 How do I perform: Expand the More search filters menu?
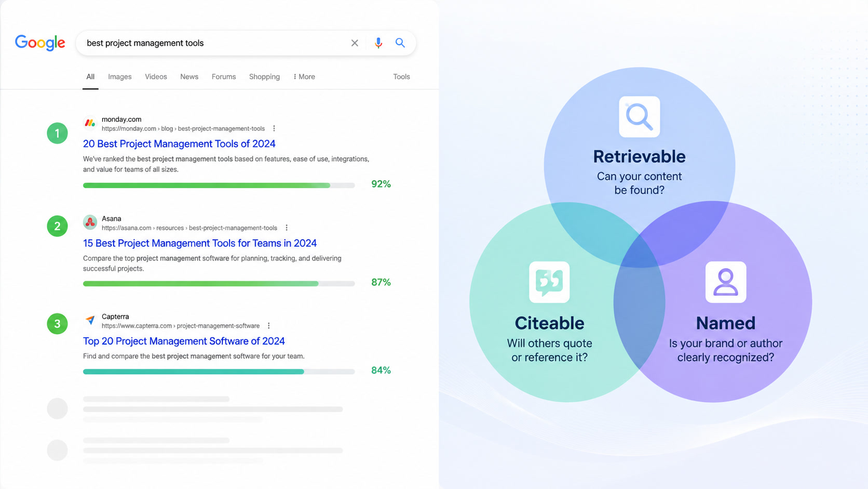[x=304, y=77]
